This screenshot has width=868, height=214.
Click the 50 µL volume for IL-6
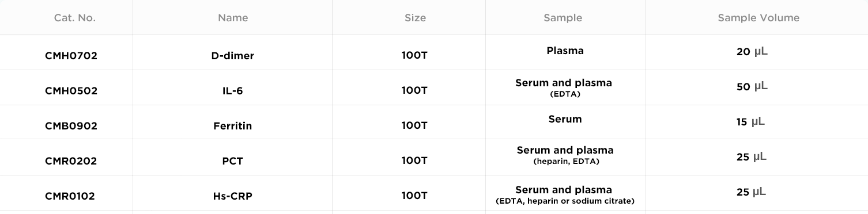pos(752,86)
